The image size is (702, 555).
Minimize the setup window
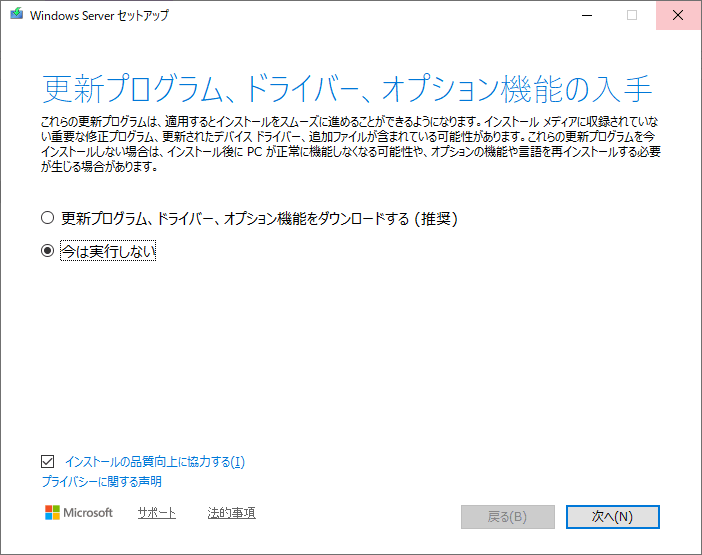587,16
